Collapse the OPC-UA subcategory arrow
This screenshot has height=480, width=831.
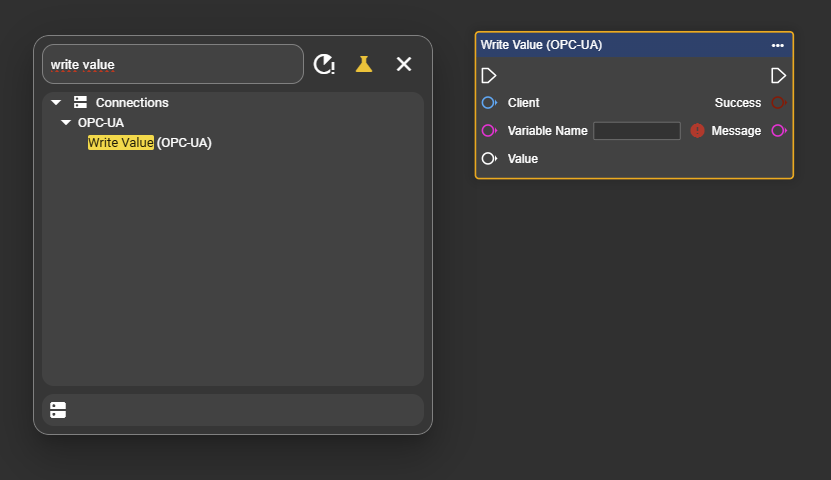point(66,123)
